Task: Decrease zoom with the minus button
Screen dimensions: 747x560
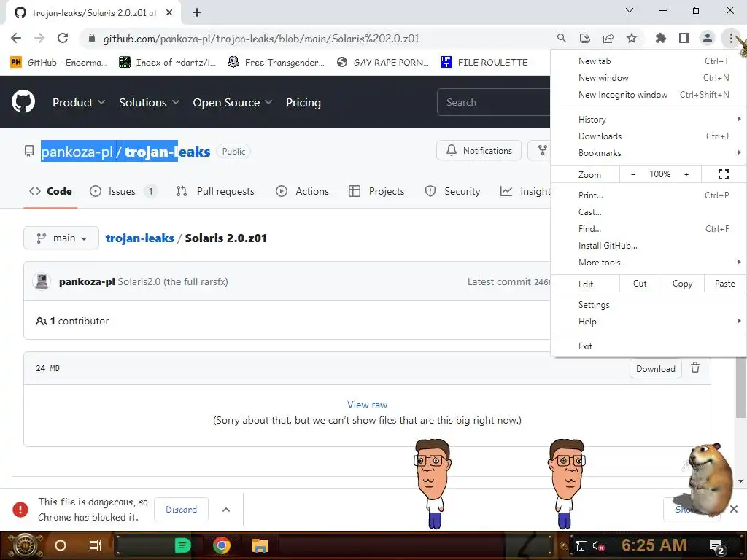Action: (x=633, y=174)
